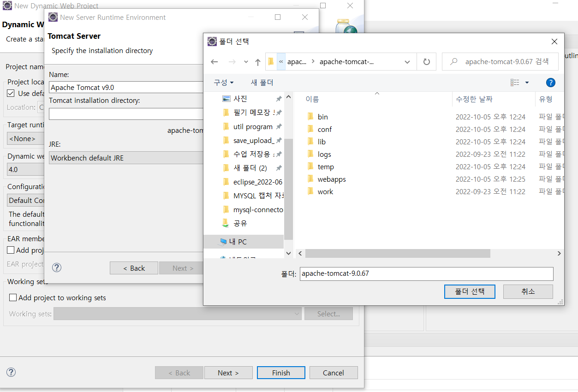The image size is (578, 392).
Task: Open Default Configuration dropdown
Action: pyautogui.click(x=26, y=200)
